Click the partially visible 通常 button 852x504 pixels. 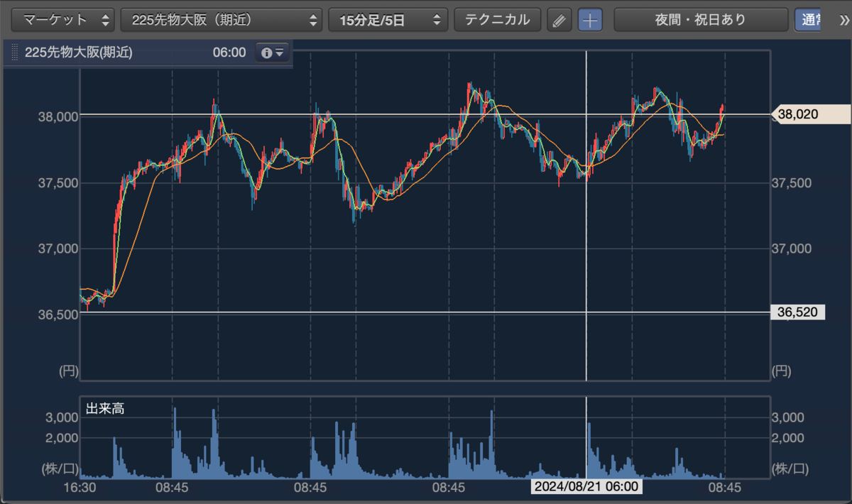point(808,20)
